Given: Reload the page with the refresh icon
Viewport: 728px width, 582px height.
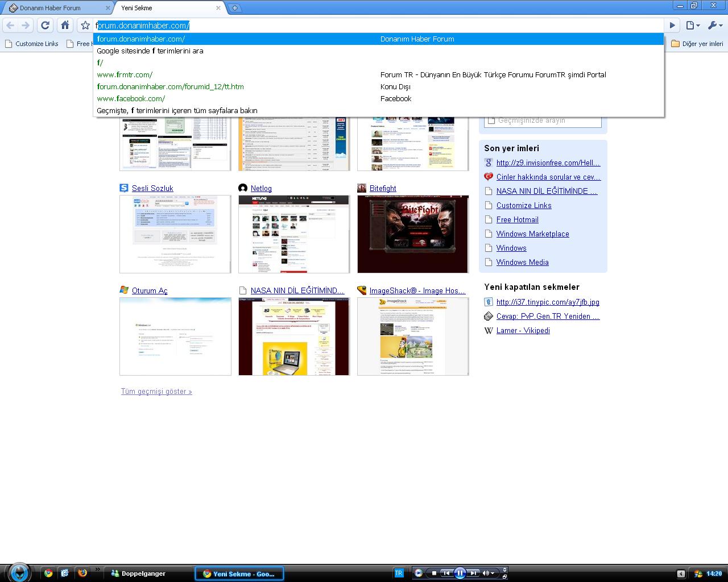Looking at the screenshot, I should 45,25.
